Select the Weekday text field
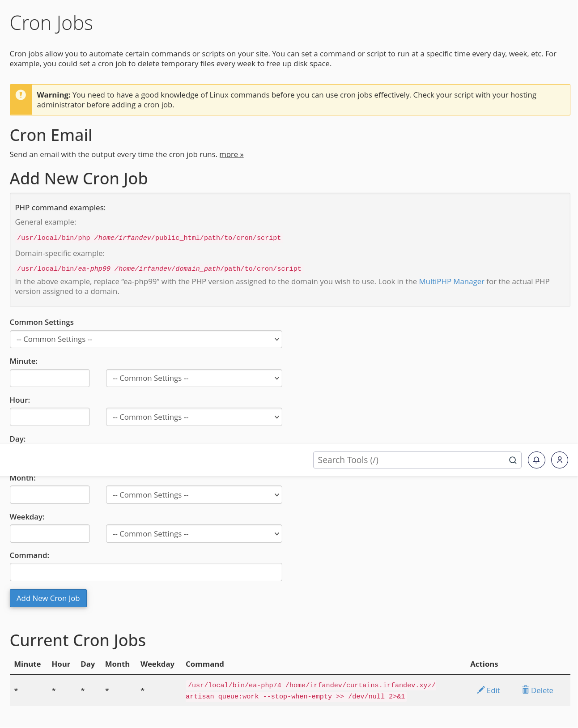578x728 pixels. click(x=50, y=534)
